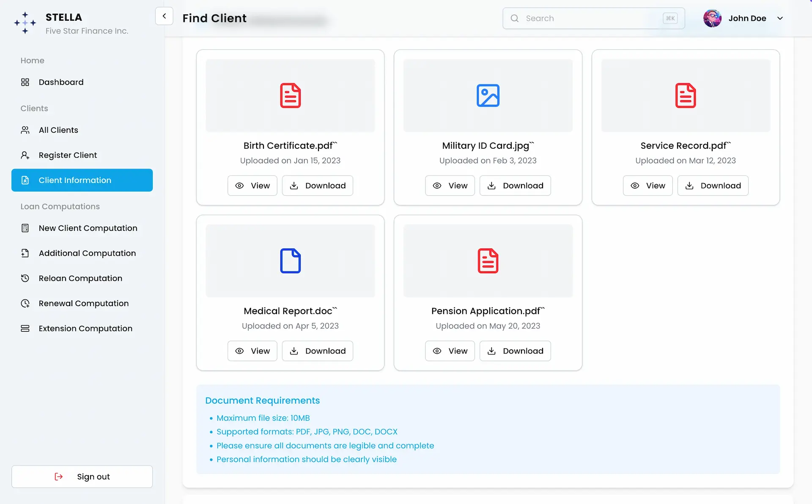Click the John Doe avatar picture
The width and height of the screenshot is (812, 504).
tap(712, 18)
